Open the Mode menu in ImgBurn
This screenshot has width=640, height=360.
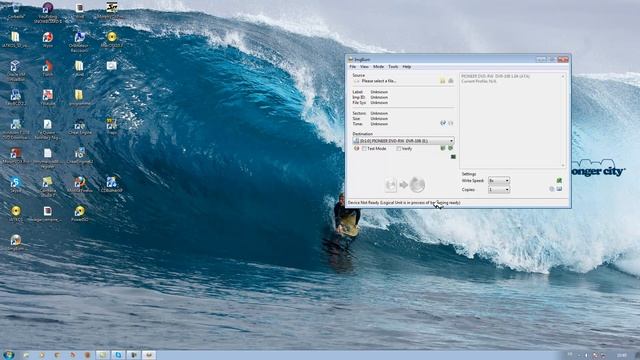[x=378, y=67]
